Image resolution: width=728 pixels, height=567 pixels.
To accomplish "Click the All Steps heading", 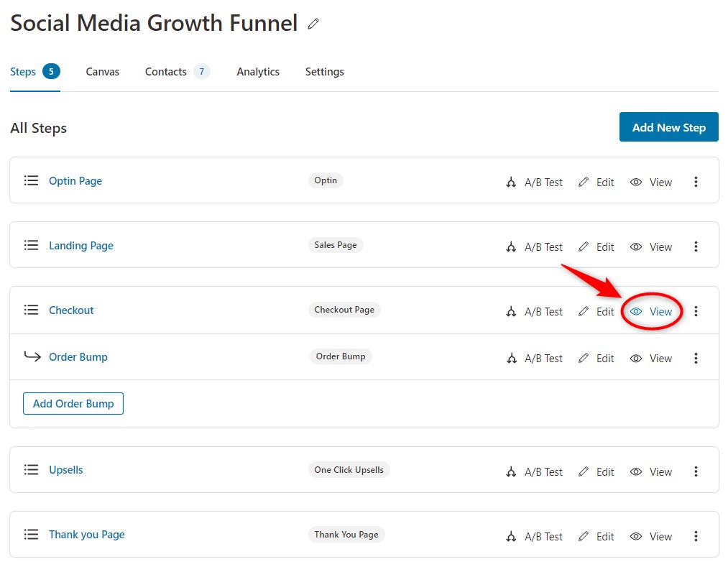I will pos(39,128).
